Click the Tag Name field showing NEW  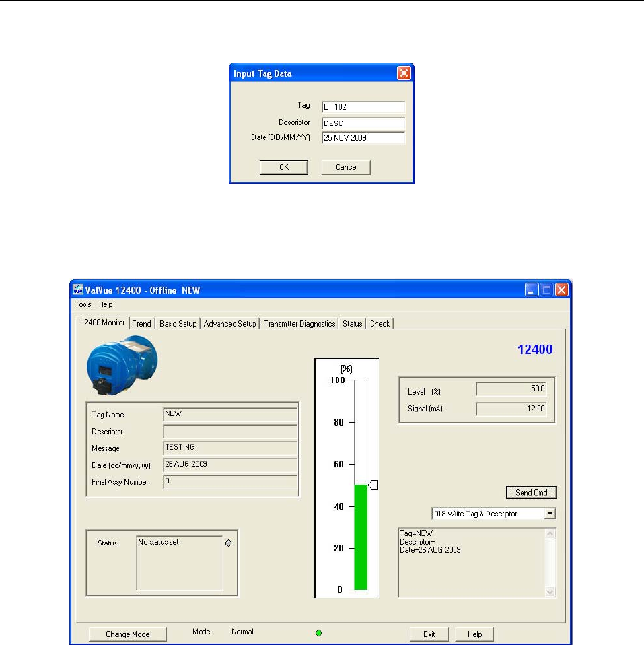230,414
